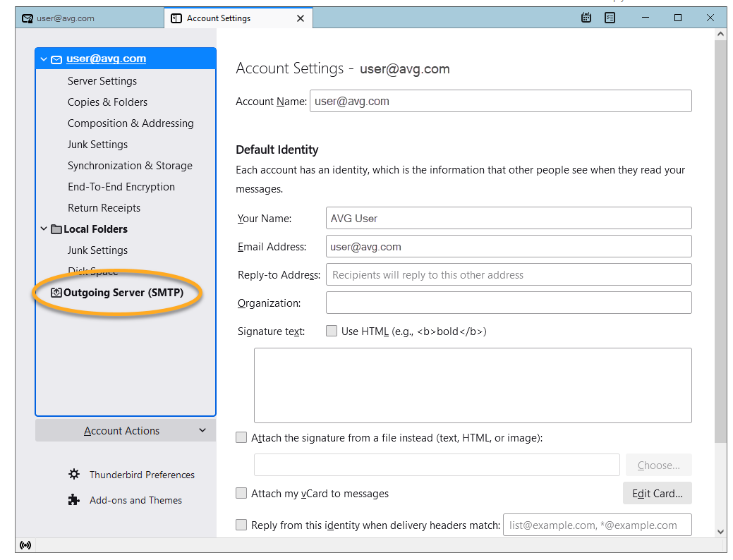Open the tasks icon in the tab bar
The height and width of the screenshot is (560, 733).
coord(610,18)
